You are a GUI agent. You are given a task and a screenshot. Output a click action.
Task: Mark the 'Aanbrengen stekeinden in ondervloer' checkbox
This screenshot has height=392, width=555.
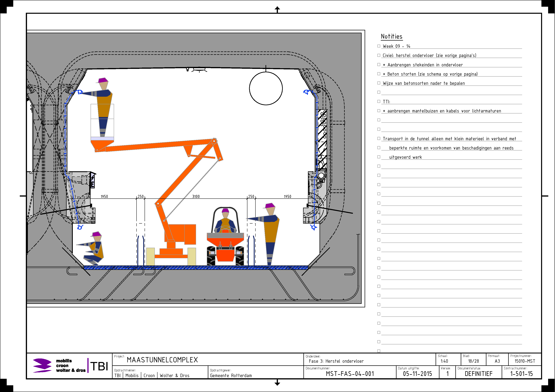pos(379,65)
